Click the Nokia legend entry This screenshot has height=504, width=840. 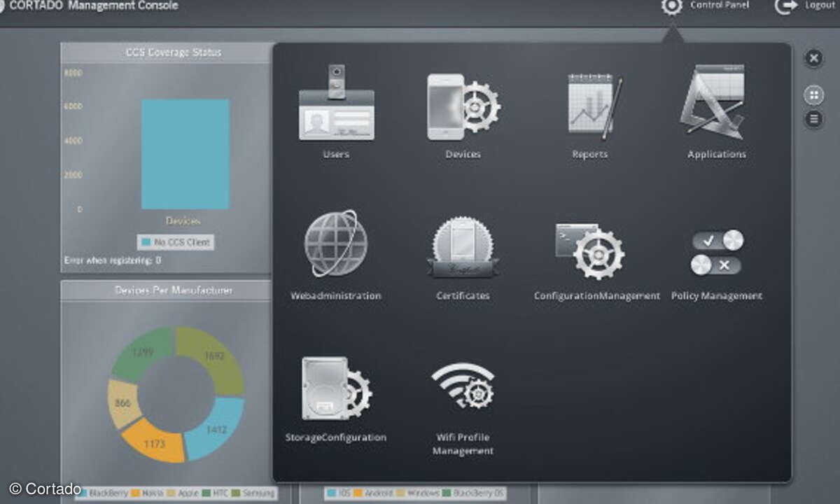pyautogui.click(x=147, y=493)
